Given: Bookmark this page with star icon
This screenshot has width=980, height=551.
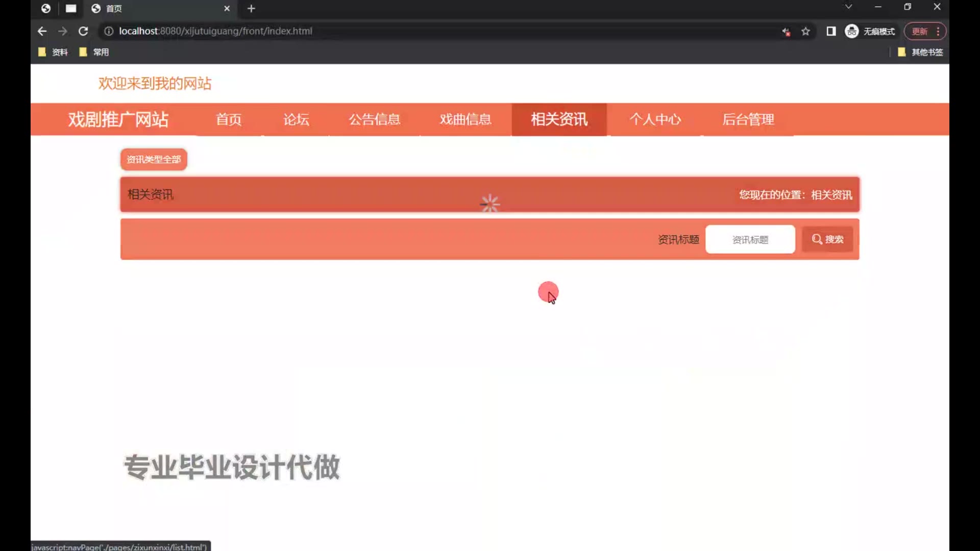Looking at the screenshot, I should pos(805,32).
